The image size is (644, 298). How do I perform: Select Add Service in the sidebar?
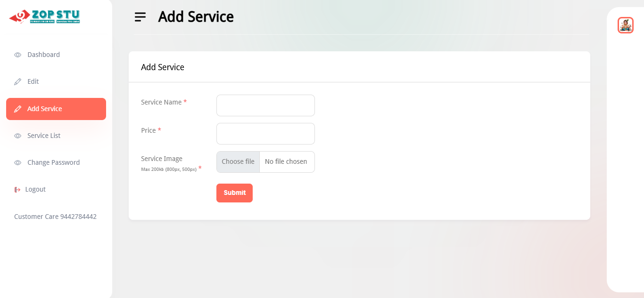(44, 109)
